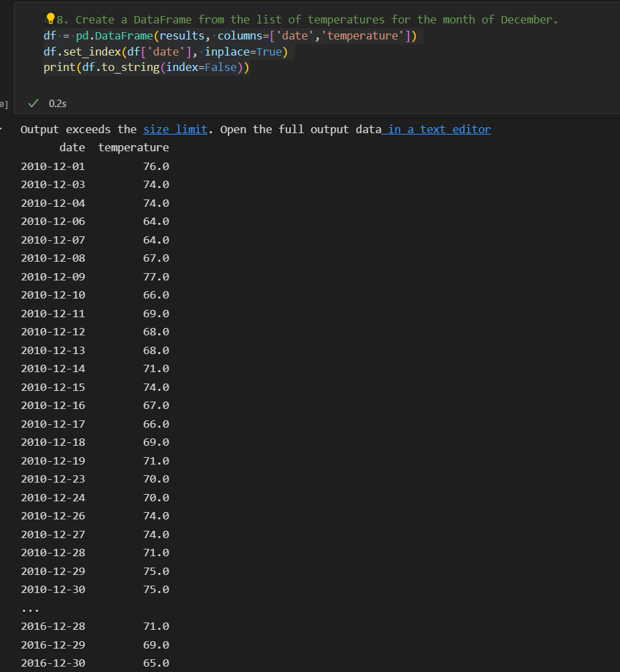Screen dimensions: 620x672
Task: Click the "0.2s" execution time label
Action: point(56,103)
